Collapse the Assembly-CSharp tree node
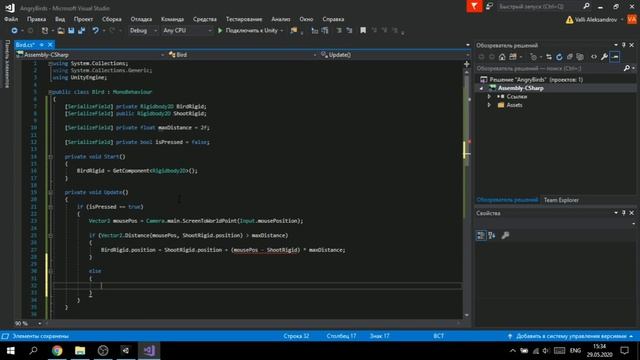This screenshot has width=640, height=360. pyautogui.click(x=481, y=88)
